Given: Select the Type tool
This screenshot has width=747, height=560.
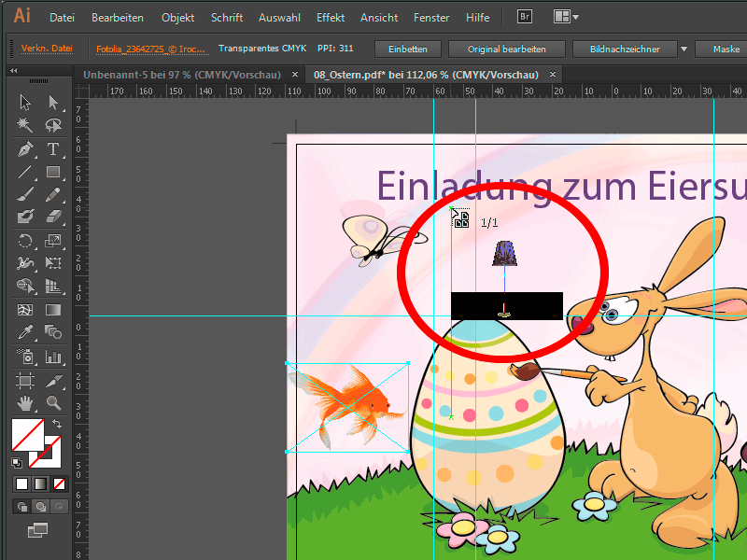Looking at the screenshot, I should [x=53, y=149].
